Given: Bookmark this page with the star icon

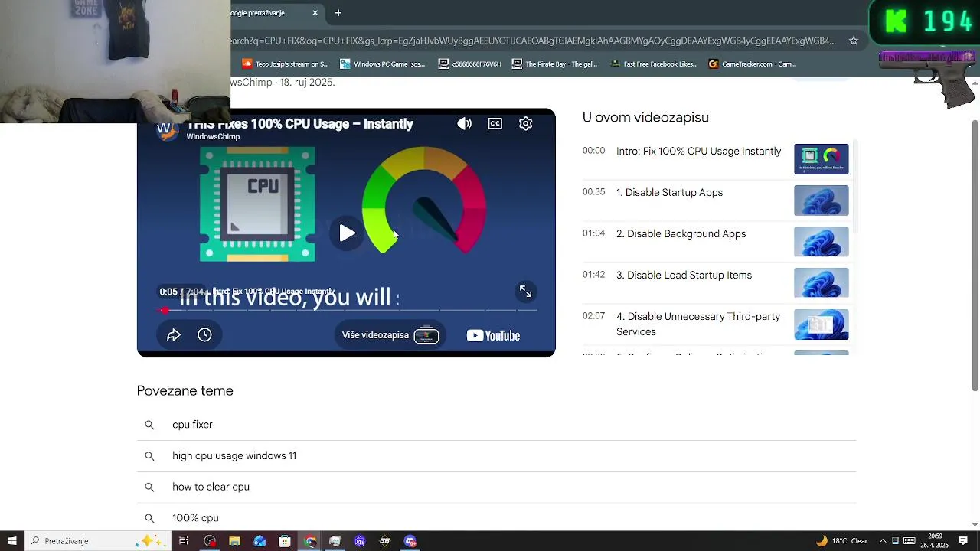Looking at the screenshot, I should [853, 41].
